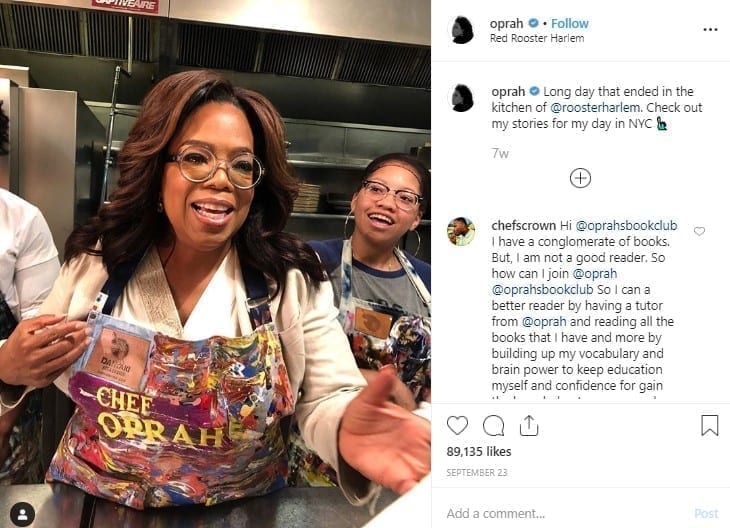This screenshot has height=528, width=730.
Task: Focus the Add a comment field
Action: pos(566,513)
